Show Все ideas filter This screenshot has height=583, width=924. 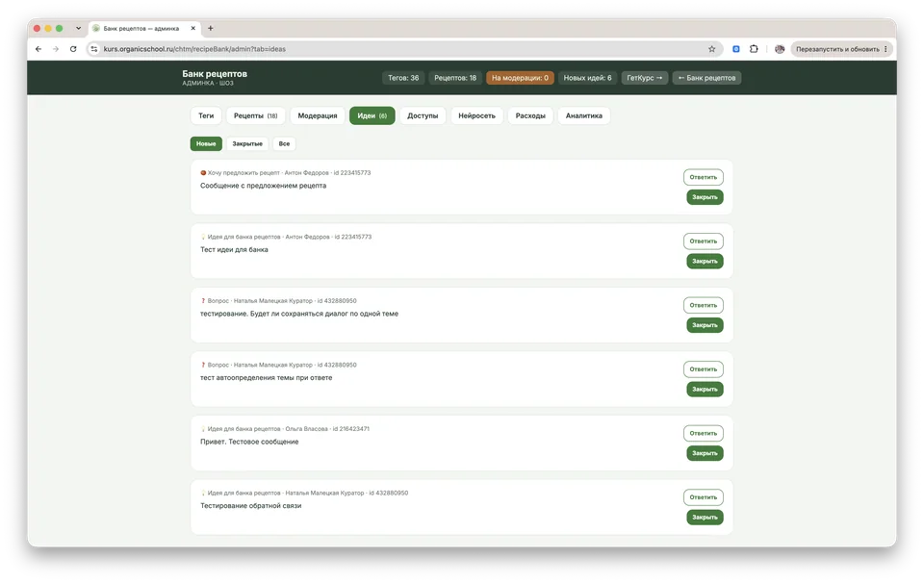(284, 143)
